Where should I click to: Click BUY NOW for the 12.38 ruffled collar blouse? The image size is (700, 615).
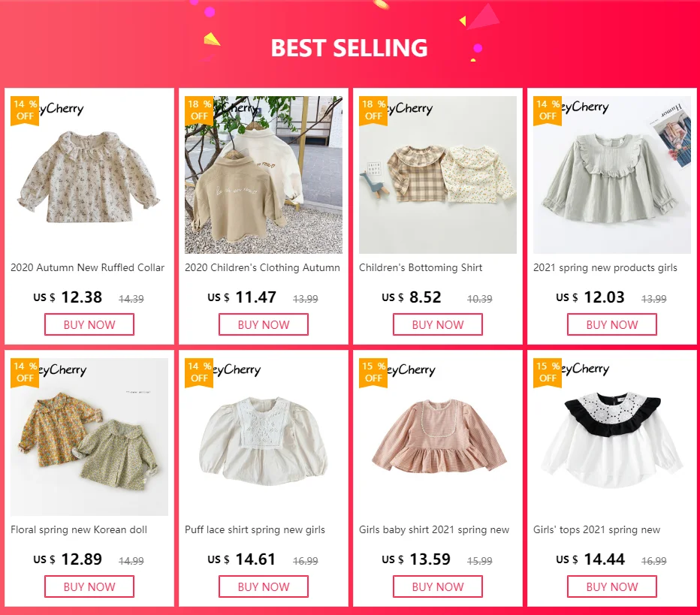click(89, 324)
